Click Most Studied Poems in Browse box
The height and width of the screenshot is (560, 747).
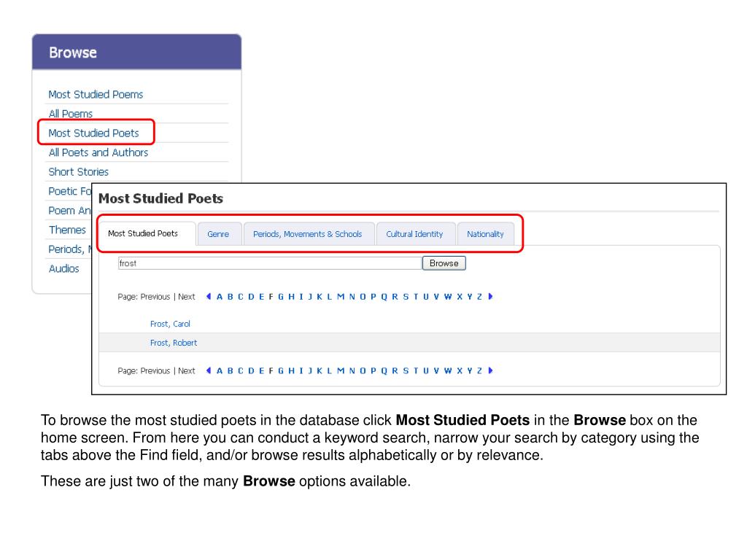click(x=96, y=94)
